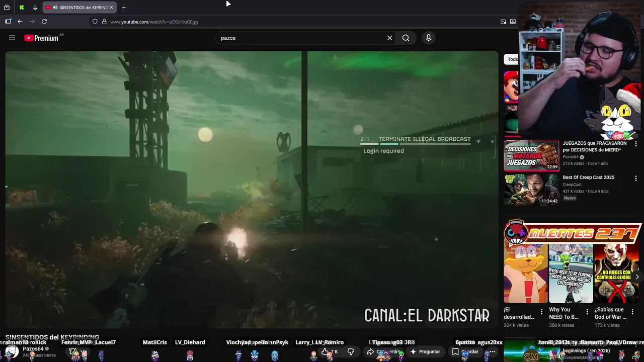
Task: Open options for 'Best Of Creep Cast 2025'
Action: (x=636, y=178)
